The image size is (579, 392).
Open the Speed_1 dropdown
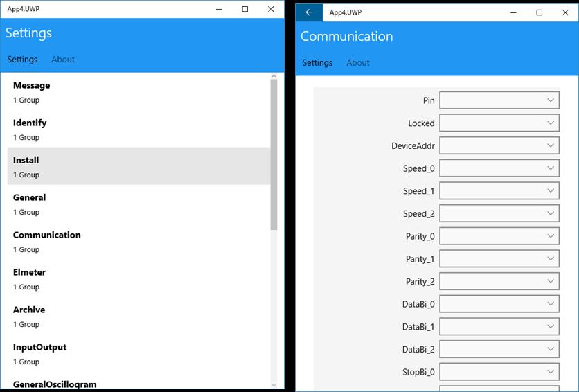(x=499, y=191)
